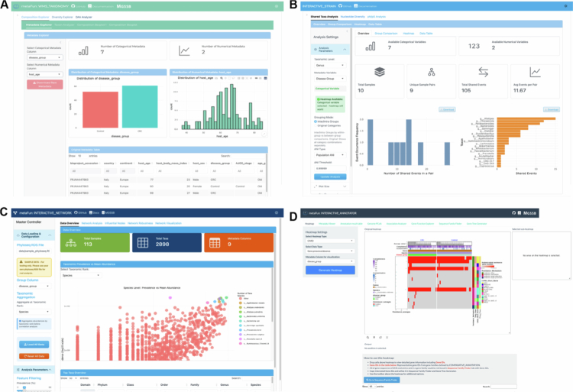Click the Prevalence slider handle under Feature Filtering
Viewport: 573px width, 392px height.
tap(24, 387)
